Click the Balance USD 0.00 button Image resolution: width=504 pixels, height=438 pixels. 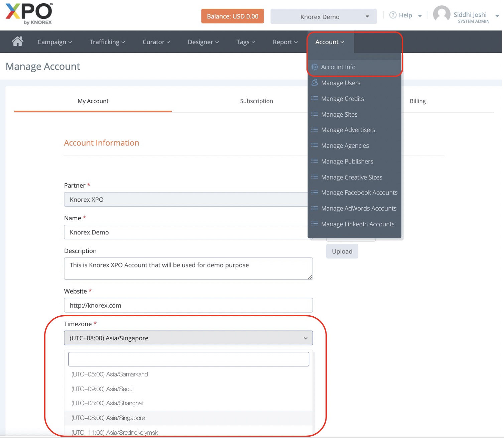(x=232, y=16)
